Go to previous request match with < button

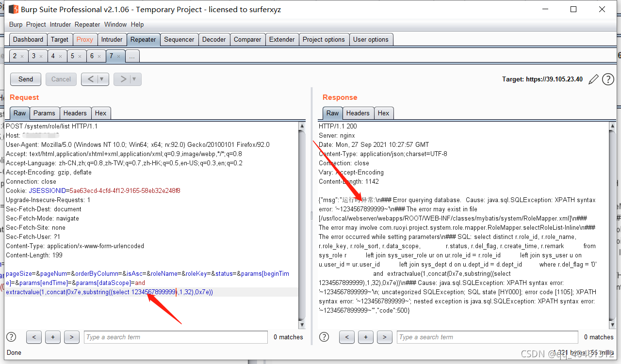coord(33,337)
